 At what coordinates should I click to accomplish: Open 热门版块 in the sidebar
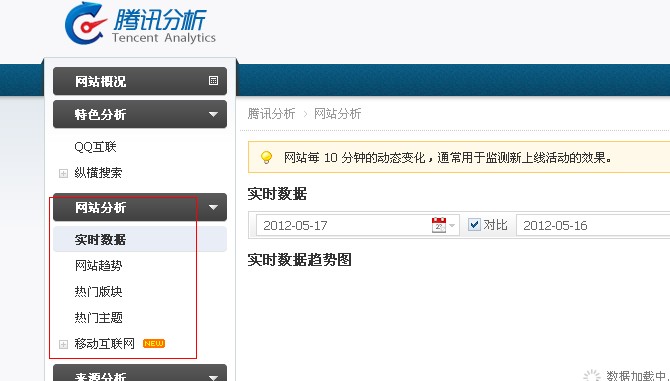tap(98, 292)
